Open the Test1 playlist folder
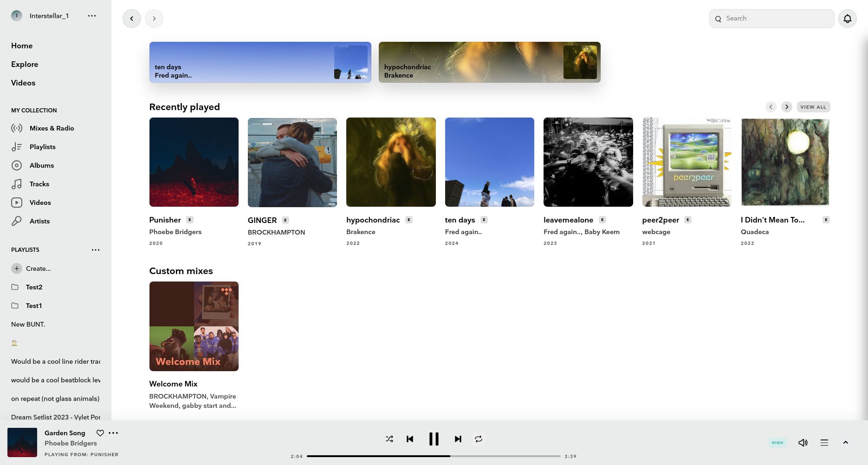This screenshot has width=868, height=465. (27, 306)
